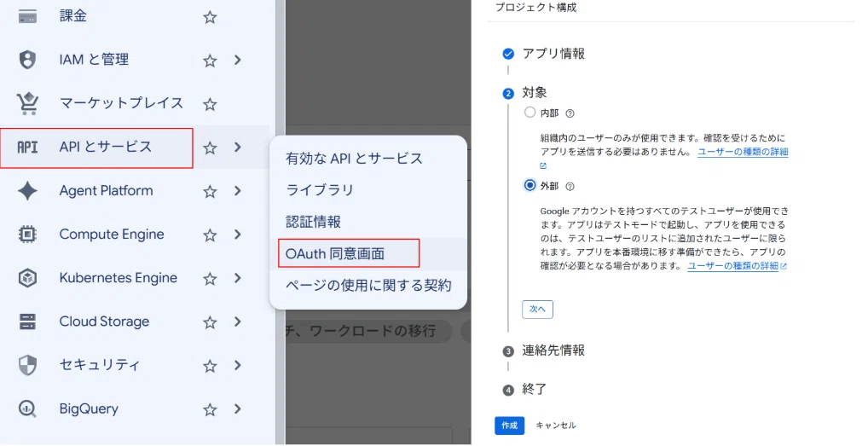The height and width of the screenshot is (446, 868).
Task: Open 認証情報 from the submenu
Action: tap(313, 223)
